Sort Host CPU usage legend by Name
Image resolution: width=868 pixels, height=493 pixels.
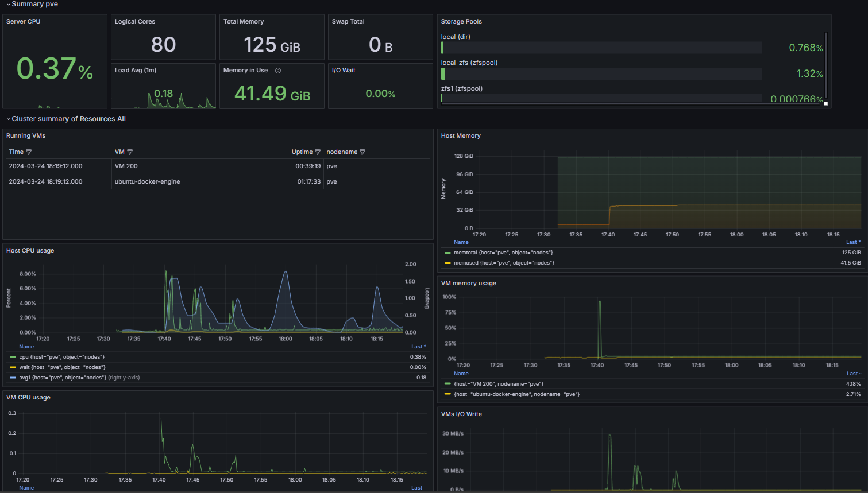click(26, 347)
